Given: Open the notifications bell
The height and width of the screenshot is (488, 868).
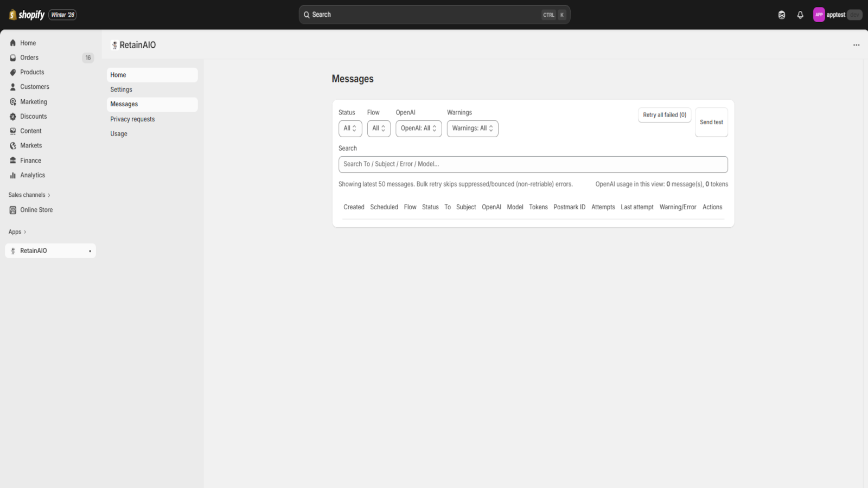Looking at the screenshot, I should point(800,15).
